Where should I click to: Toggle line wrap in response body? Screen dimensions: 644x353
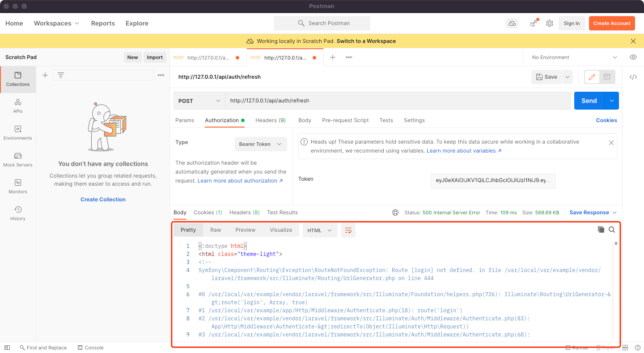(348, 230)
